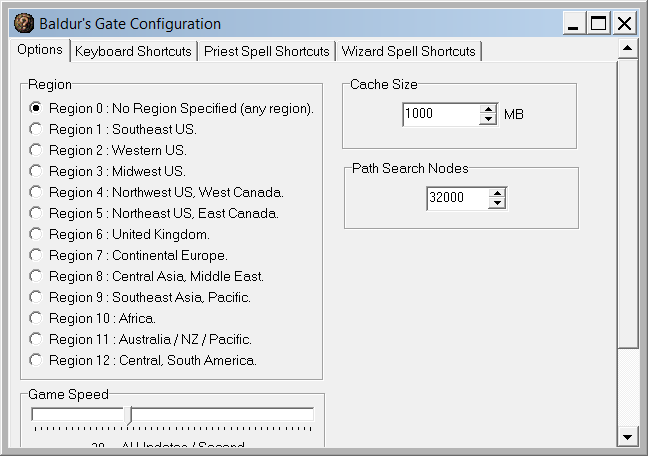The height and width of the screenshot is (456, 648).
Task: Select Region 3 Midwest US
Action: (x=36, y=171)
